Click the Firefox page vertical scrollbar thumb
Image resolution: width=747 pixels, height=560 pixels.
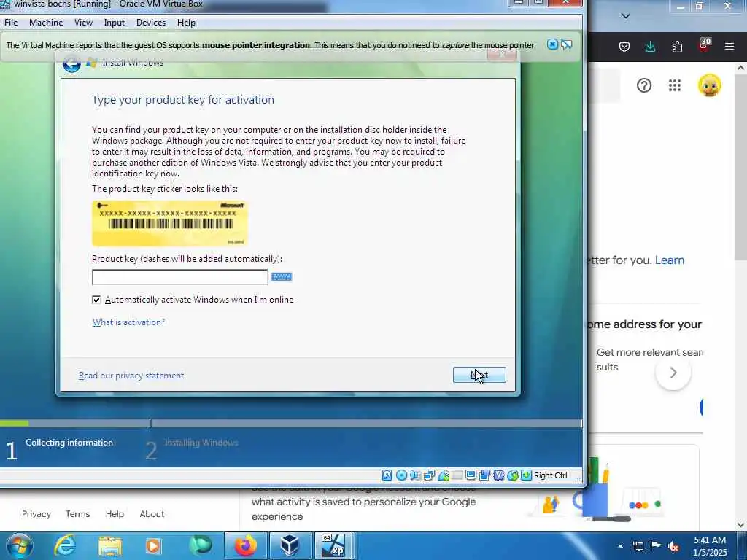[x=740, y=167]
